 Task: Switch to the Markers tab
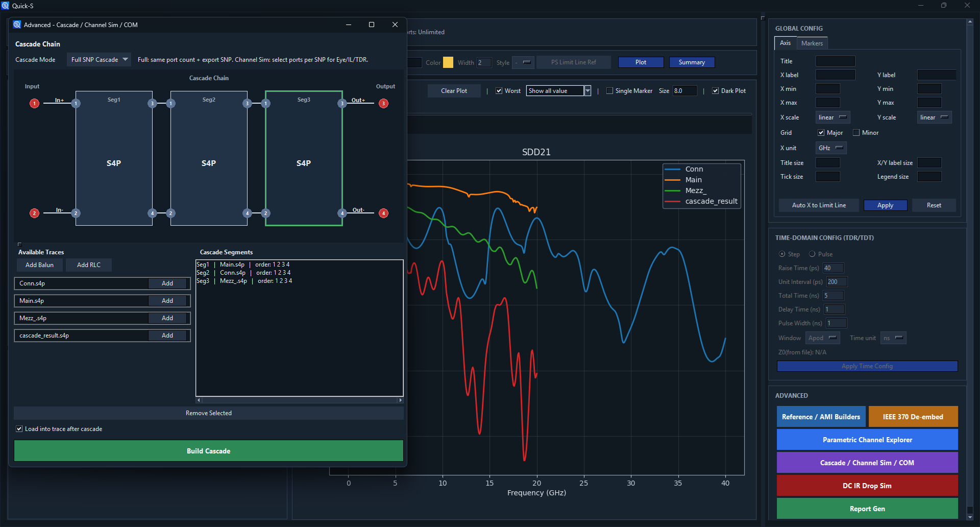point(812,43)
